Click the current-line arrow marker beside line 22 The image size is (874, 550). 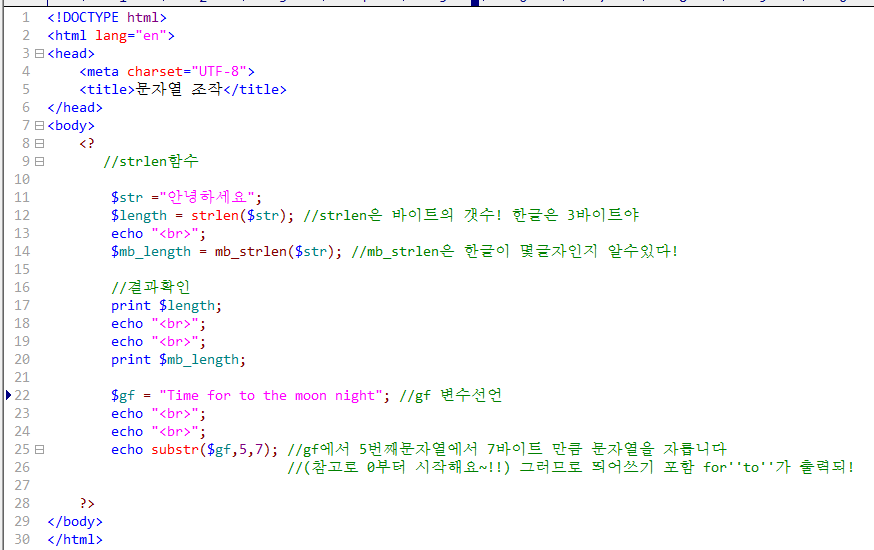pos(8,395)
